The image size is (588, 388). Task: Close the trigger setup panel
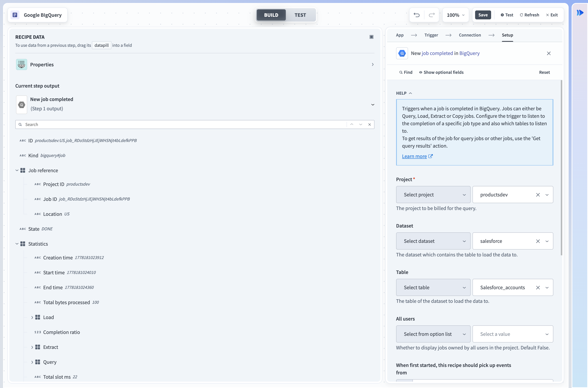point(549,53)
